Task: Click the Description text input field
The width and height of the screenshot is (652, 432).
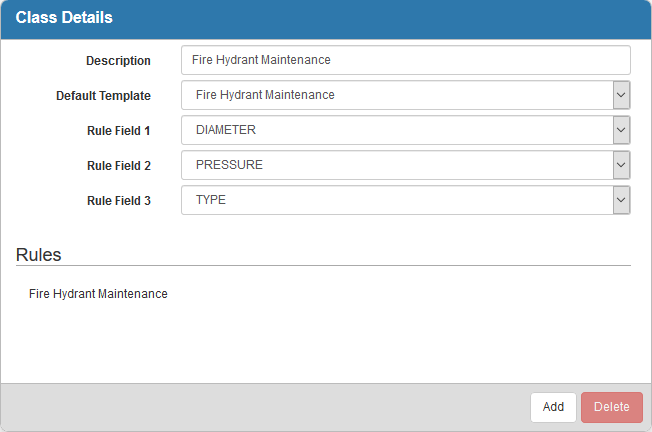Action: [x=405, y=60]
